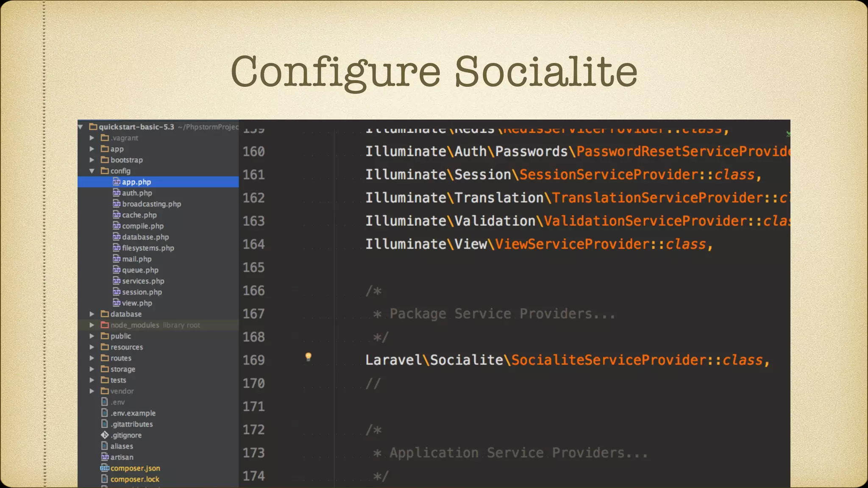Click the // comment on line 170

[x=373, y=383]
